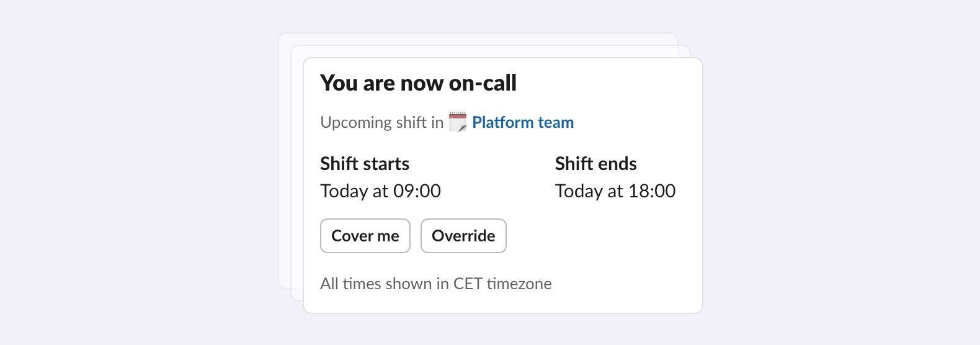Click the "18:00" time value
Viewport: 980px width, 345px height.
click(x=652, y=191)
